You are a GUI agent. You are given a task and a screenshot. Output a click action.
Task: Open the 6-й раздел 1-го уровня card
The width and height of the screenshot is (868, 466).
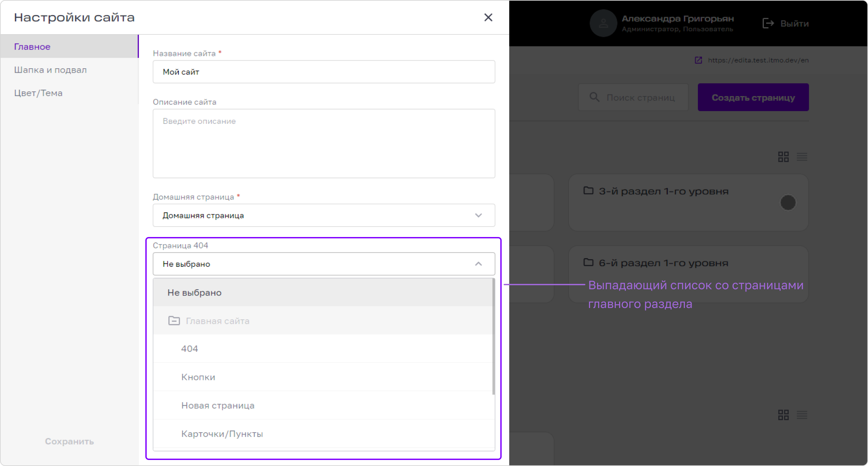(689, 274)
